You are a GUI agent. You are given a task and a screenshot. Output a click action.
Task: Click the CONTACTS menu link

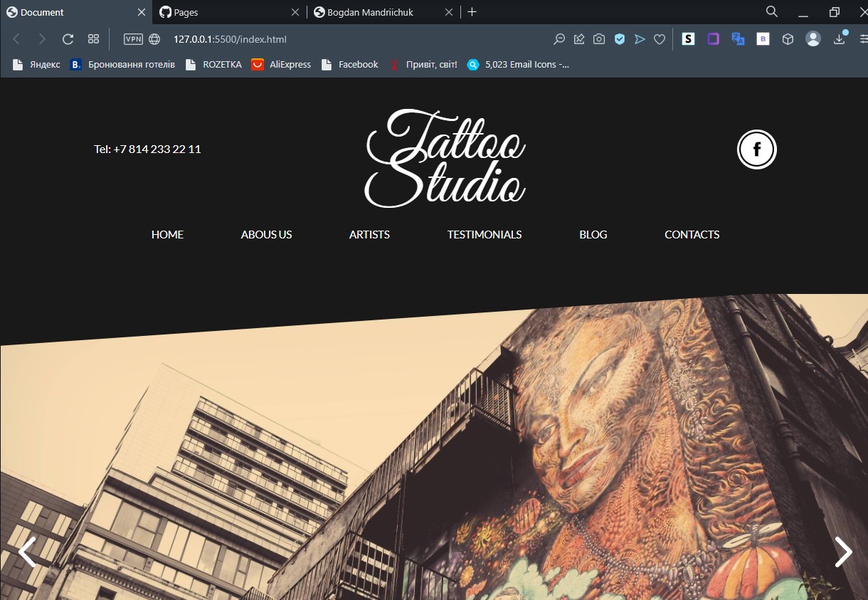click(x=692, y=235)
